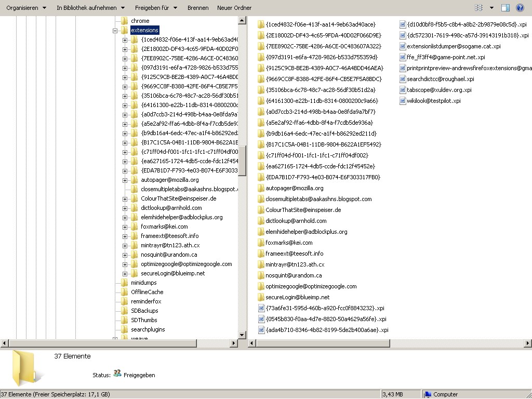Select SDBackups folder in tree

(x=144, y=311)
